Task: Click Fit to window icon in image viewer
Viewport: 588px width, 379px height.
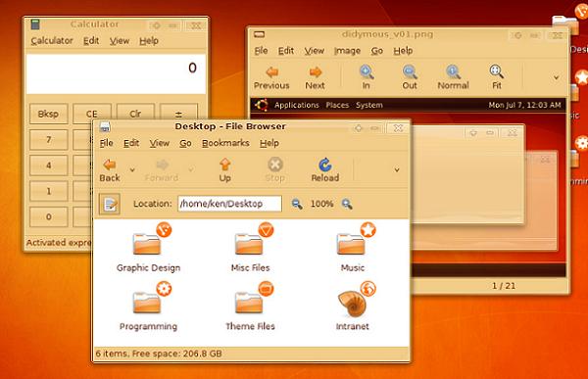Action: pyautogui.click(x=497, y=71)
